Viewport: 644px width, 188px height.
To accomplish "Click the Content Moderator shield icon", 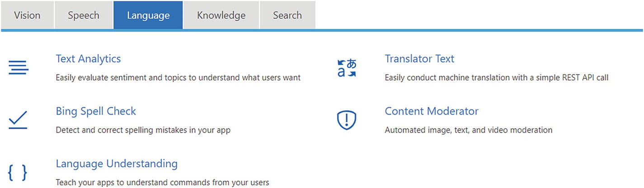I will coord(347,120).
